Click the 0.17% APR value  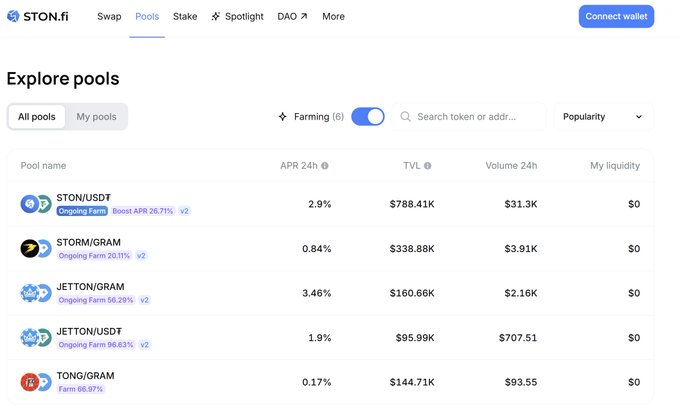tap(317, 382)
